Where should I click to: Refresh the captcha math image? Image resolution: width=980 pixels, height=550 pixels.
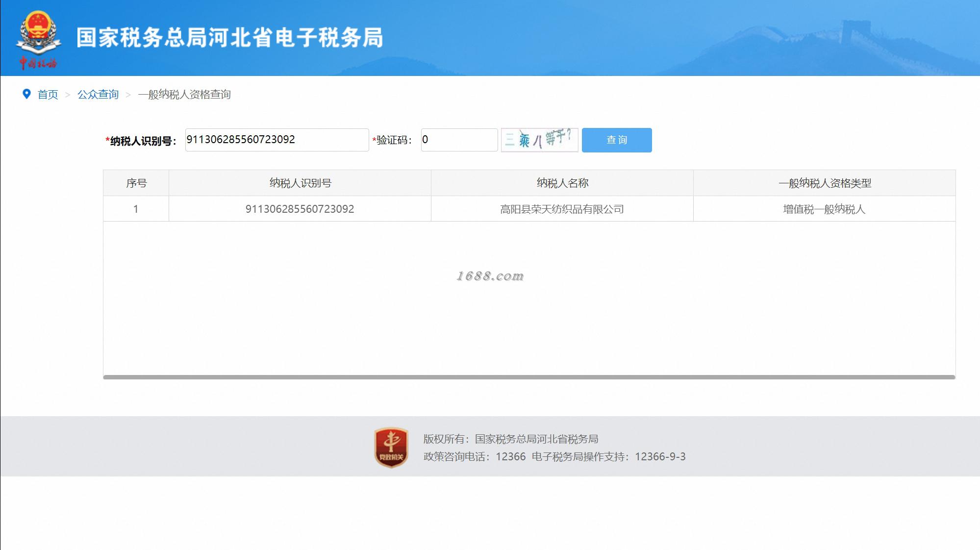[539, 140]
